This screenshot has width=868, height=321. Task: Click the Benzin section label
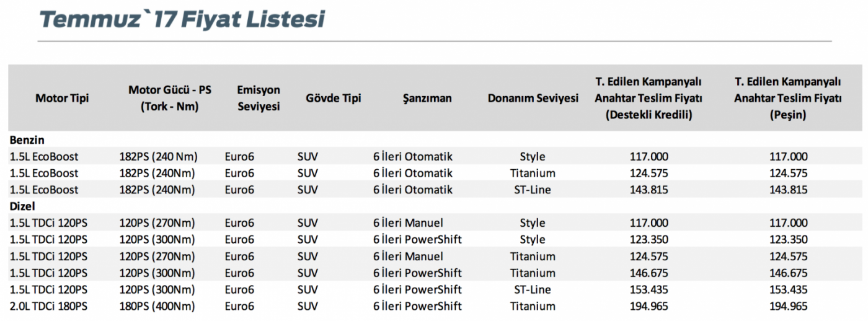pyautogui.click(x=27, y=140)
